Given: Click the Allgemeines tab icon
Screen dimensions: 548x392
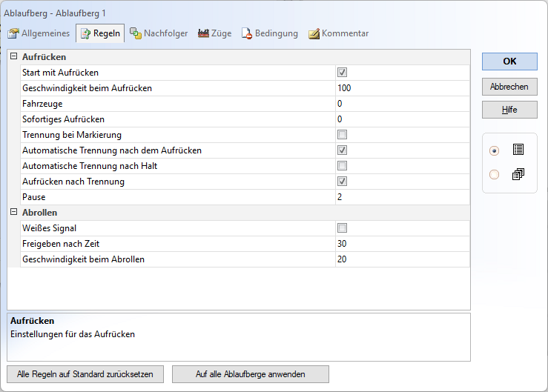Looking at the screenshot, I should (13, 33).
